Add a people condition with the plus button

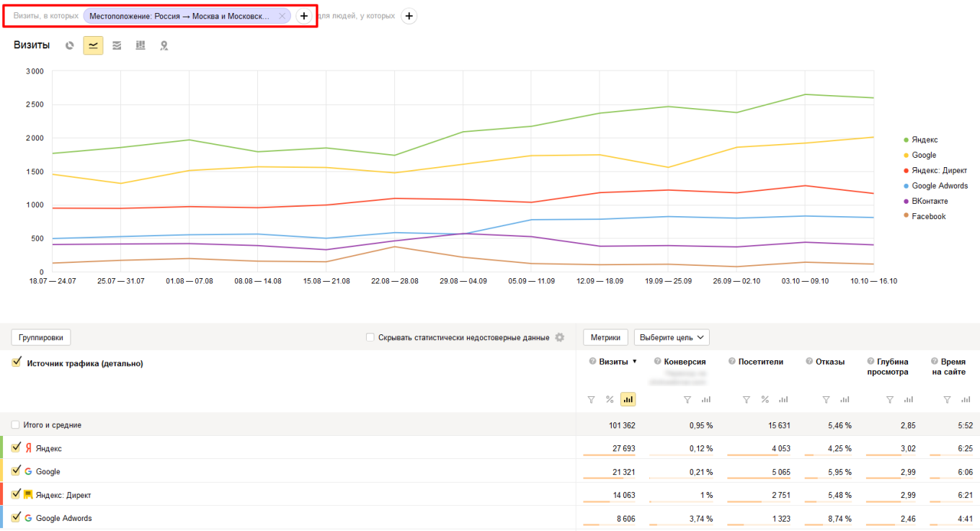(x=409, y=16)
